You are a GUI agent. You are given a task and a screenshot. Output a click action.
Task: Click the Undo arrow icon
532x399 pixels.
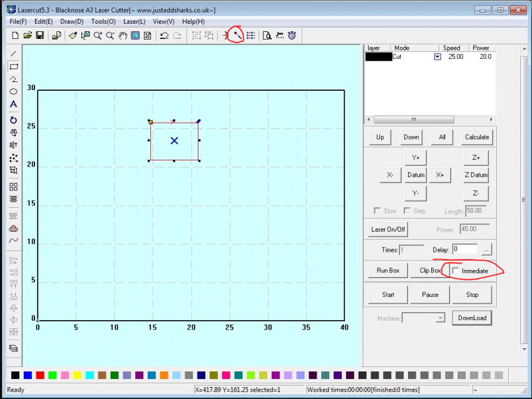[164, 36]
